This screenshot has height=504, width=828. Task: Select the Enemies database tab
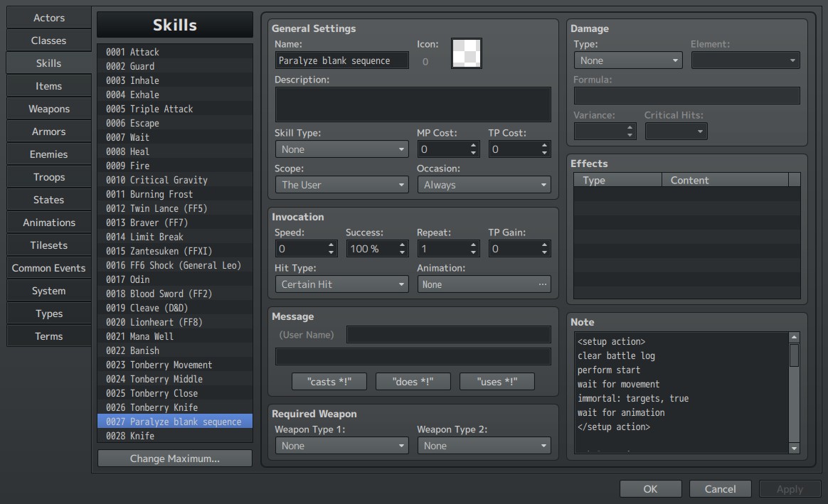point(48,154)
